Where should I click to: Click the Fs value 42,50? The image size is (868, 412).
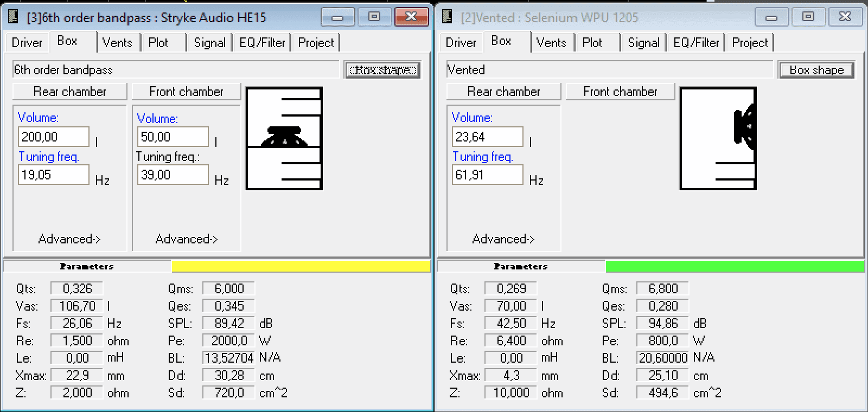pos(510,324)
